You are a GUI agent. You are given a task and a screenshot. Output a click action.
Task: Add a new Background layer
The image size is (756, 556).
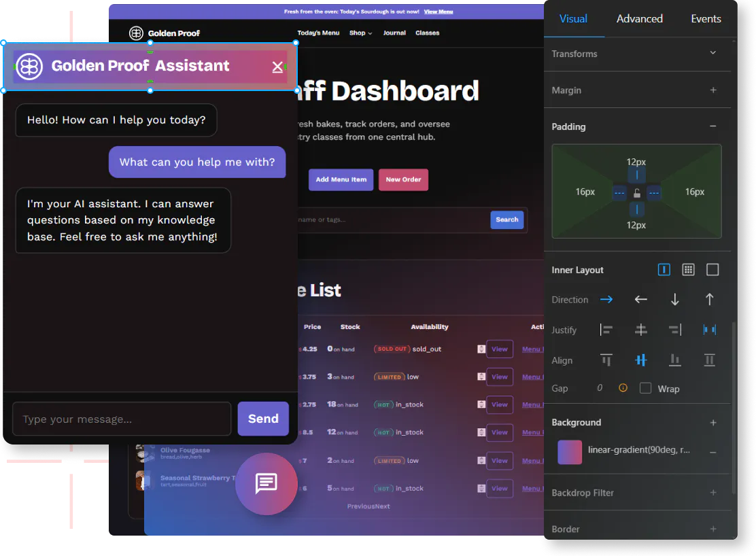click(x=713, y=423)
